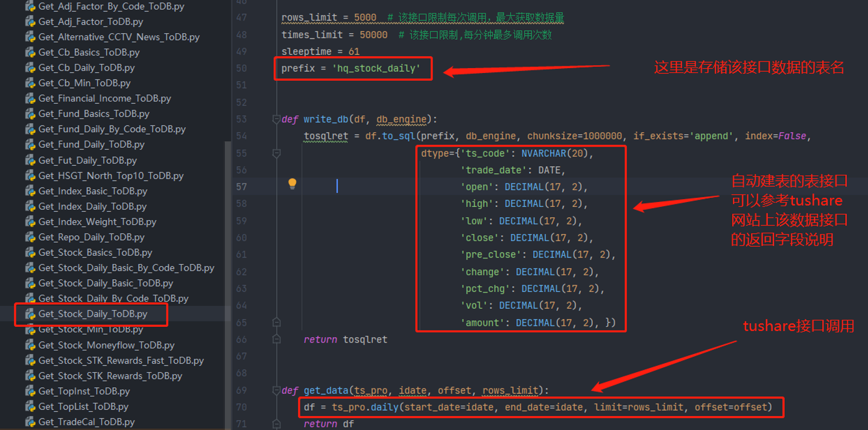This screenshot has height=430, width=868.
Task: Click file icon of Get_Stock_Daily_ToDB.py
Action: tap(30, 314)
